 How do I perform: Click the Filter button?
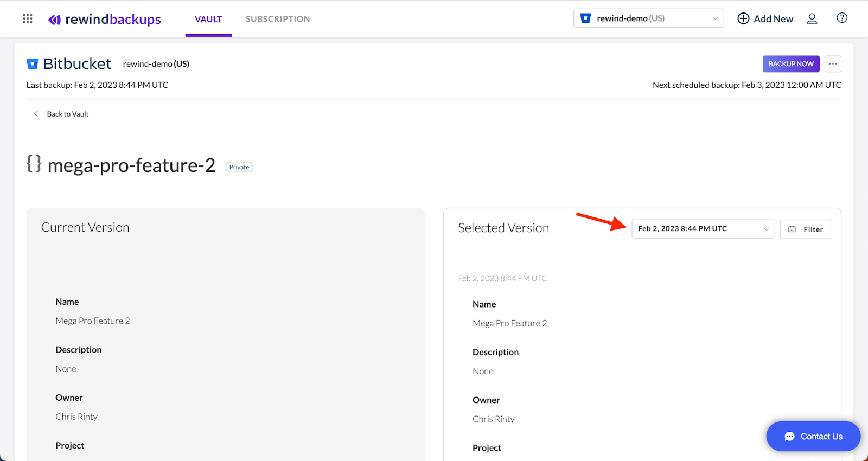click(805, 229)
